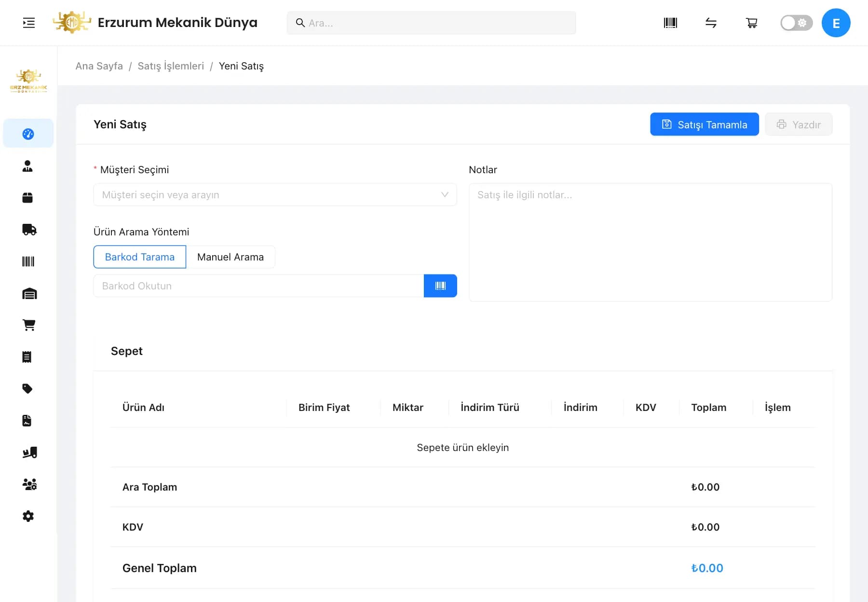Open the delivery truck icon in sidebar
The image size is (868, 602).
tap(29, 230)
